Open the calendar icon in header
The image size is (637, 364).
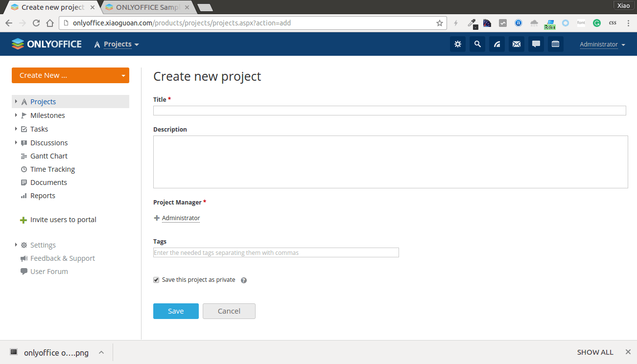[556, 44]
